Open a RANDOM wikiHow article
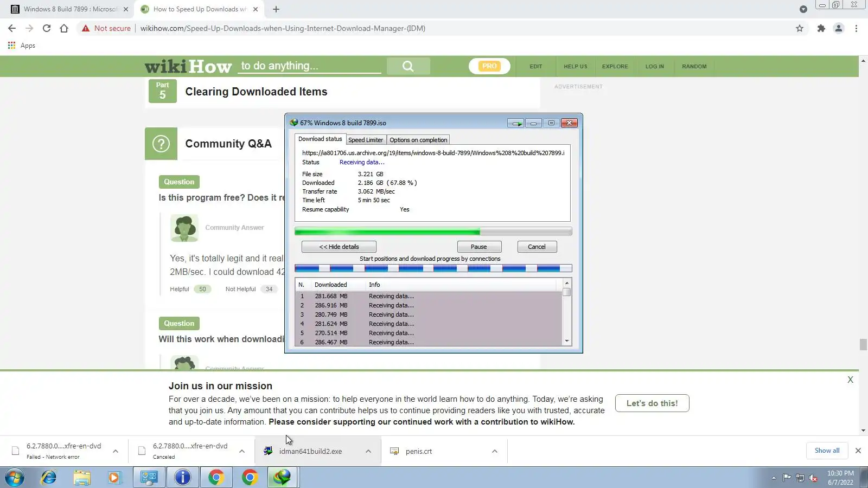The height and width of the screenshot is (488, 868). [694, 66]
